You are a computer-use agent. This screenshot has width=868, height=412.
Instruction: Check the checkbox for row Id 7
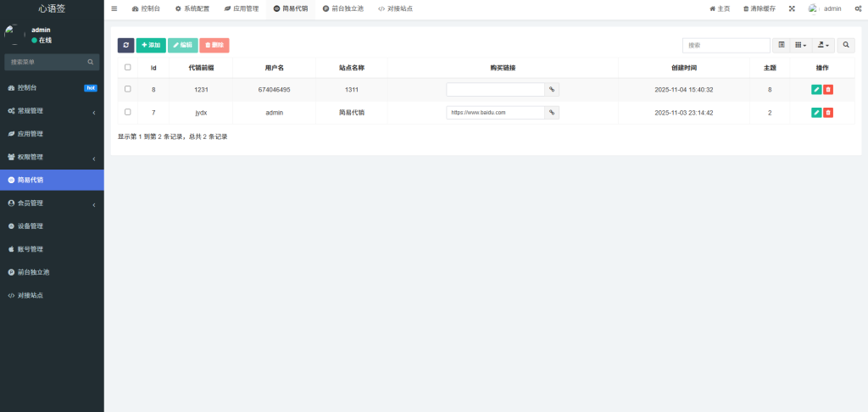tap(128, 112)
